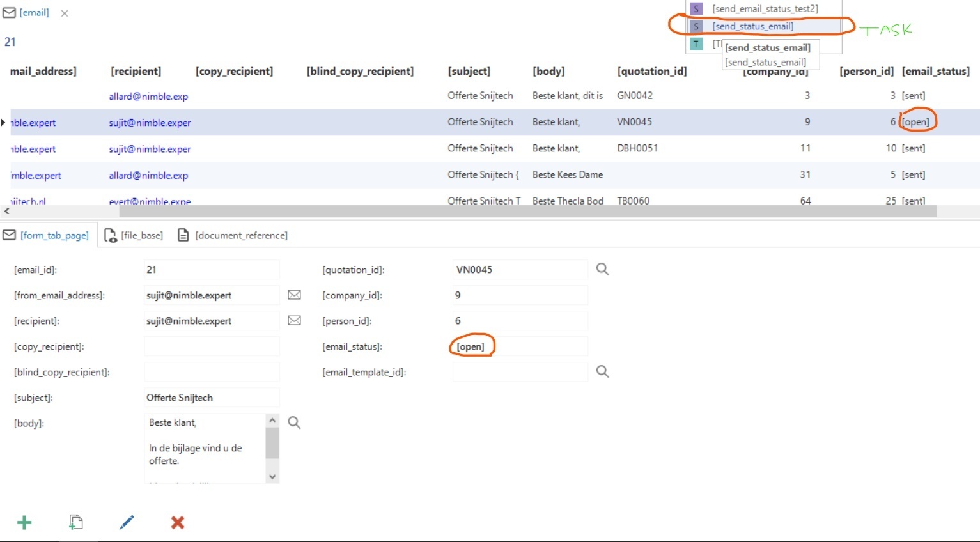The width and height of the screenshot is (980, 542).
Task: Click the [body] text area
Action: coord(205,448)
